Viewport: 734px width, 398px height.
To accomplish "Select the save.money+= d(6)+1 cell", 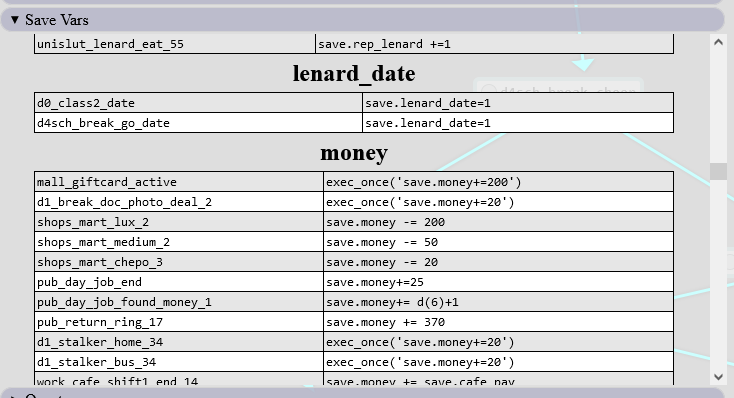I will (x=499, y=302).
